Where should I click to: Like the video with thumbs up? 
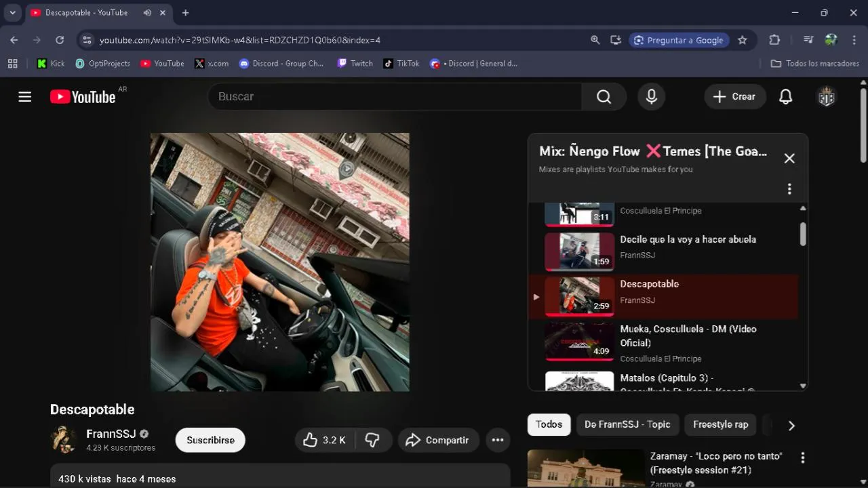(324, 440)
